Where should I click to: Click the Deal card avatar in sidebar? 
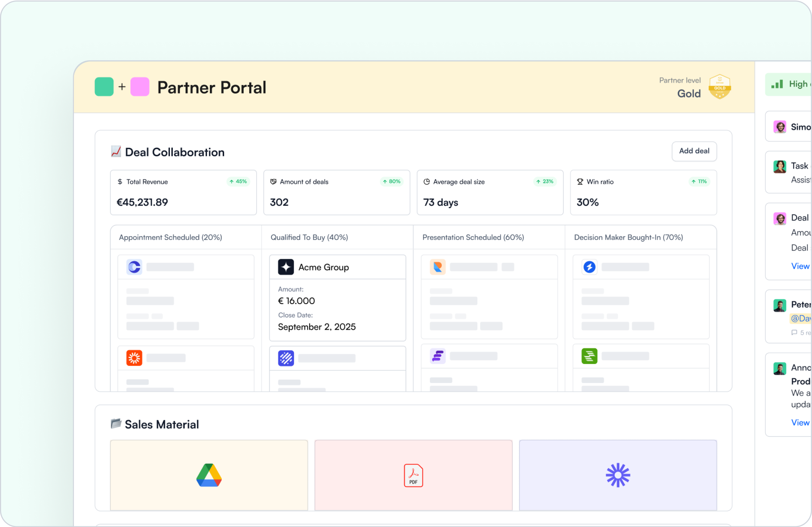pos(779,219)
